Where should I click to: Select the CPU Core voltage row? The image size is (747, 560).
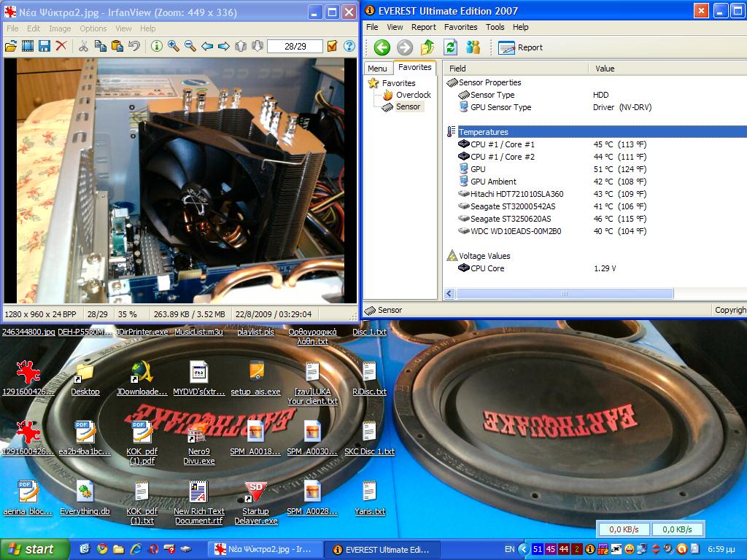click(x=597, y=268)
